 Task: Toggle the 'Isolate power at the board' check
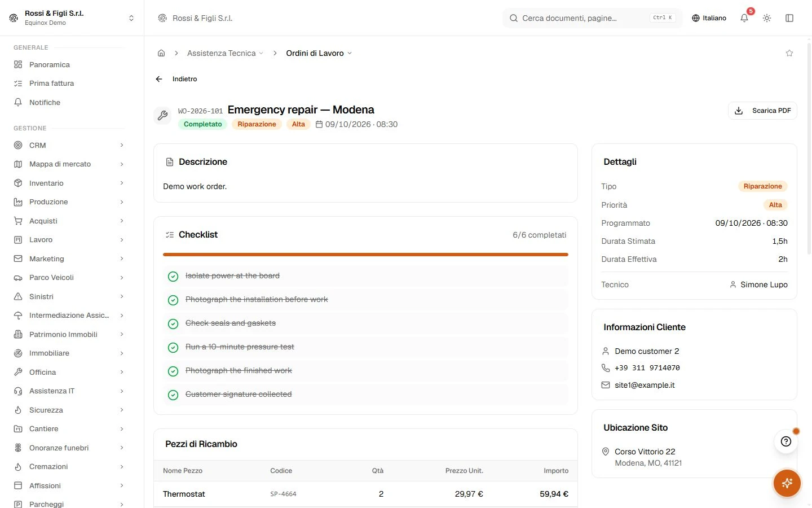173,277
